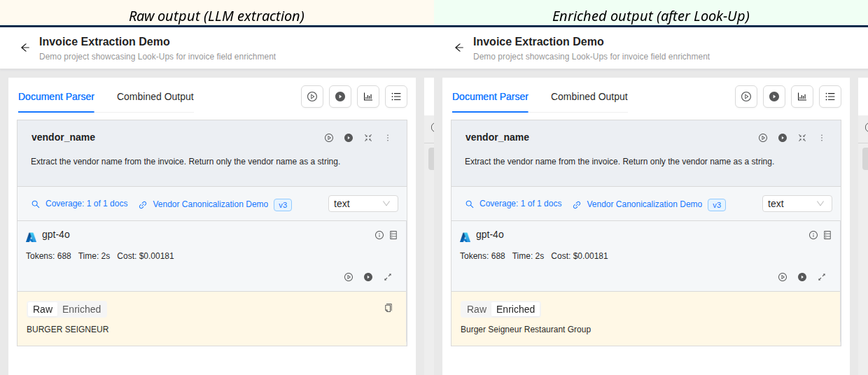Click Burger Seigneur Restaurant Group output text

pos(526,330)
